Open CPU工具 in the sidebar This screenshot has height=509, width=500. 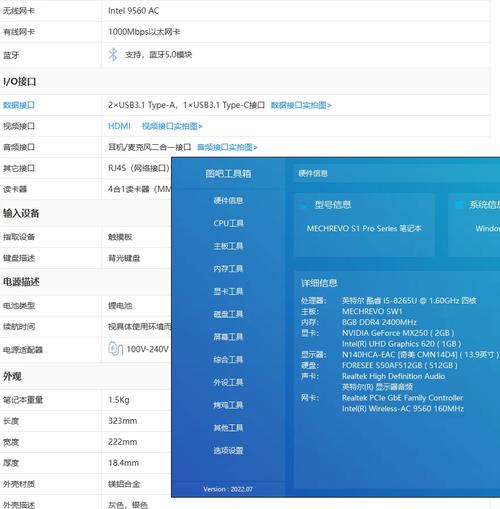point(228,223)
